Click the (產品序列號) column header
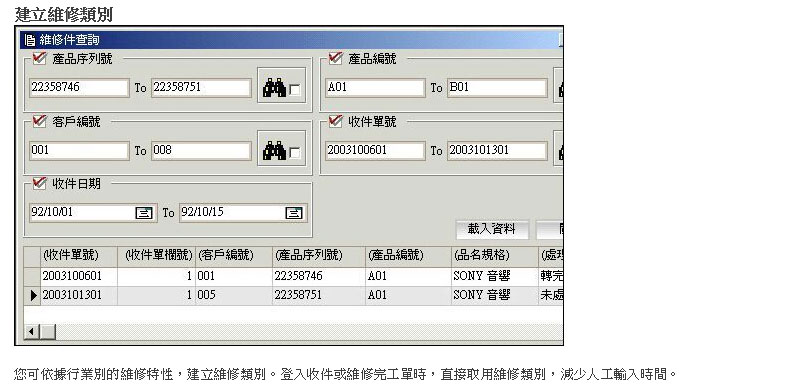Image resolution: width=793 pixels, height=385 pixels. [319, 256]
